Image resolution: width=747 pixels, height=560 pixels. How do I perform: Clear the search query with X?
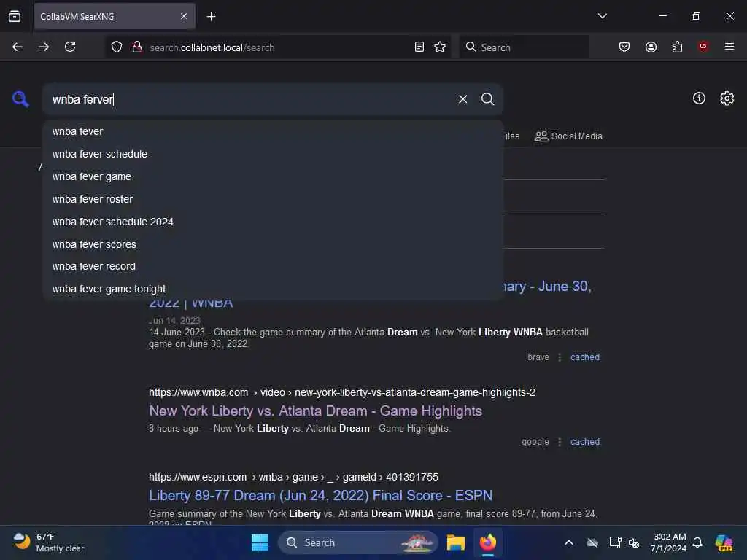tap(462, 99)
